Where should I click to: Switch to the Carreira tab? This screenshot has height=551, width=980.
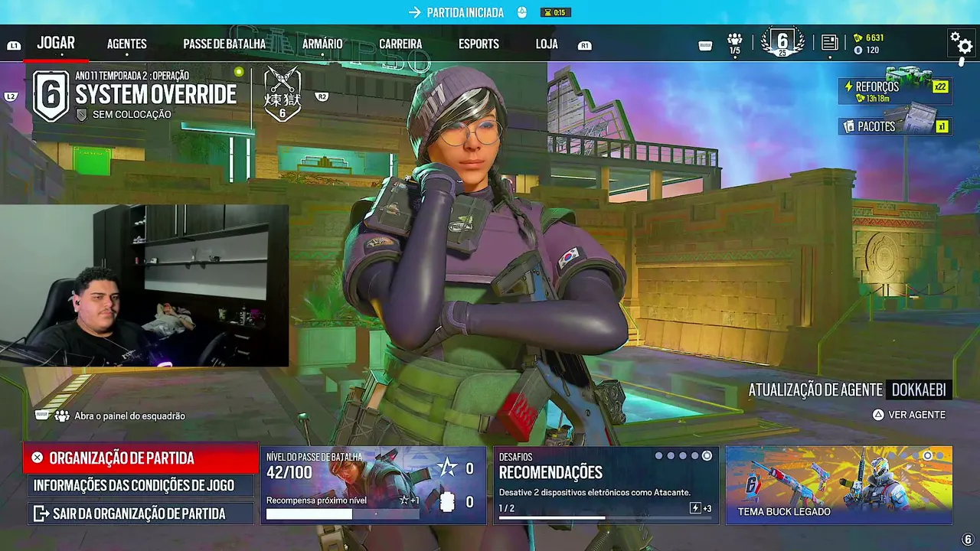tap(400, 44)
